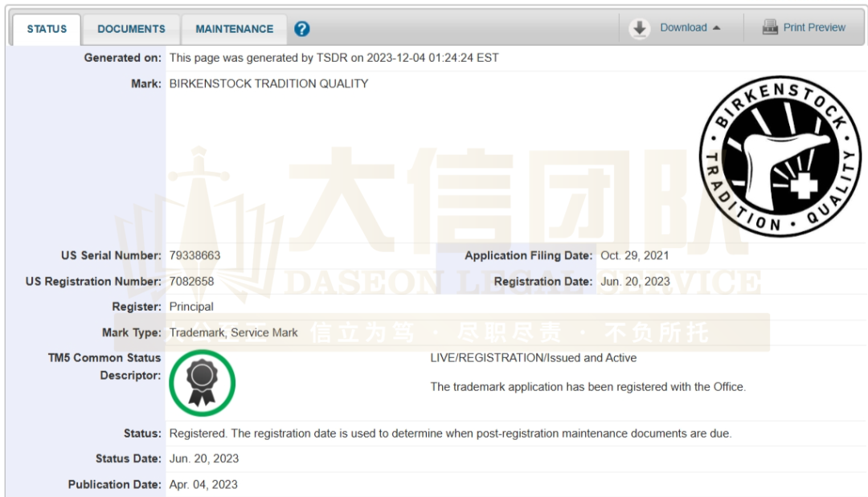868x497 pixels.
Task: Open Print Preview
Action: (814, 27)
